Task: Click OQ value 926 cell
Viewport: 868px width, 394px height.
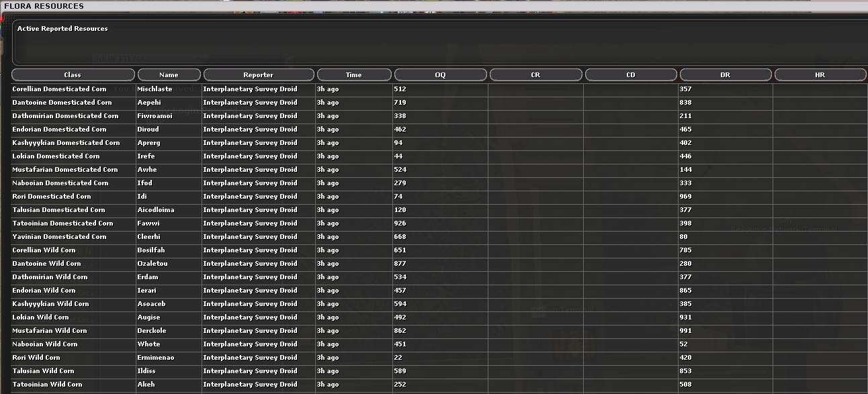Action: (400, 224)
